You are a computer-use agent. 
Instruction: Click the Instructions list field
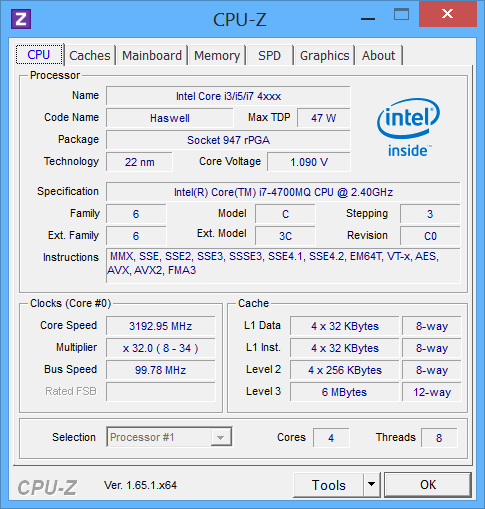[x=283, y=265]
